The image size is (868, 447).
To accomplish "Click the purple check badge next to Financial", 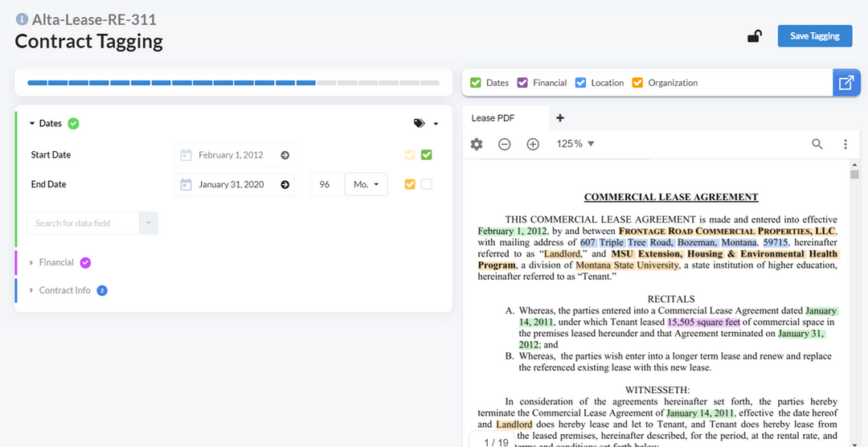I will pos(85,263).
